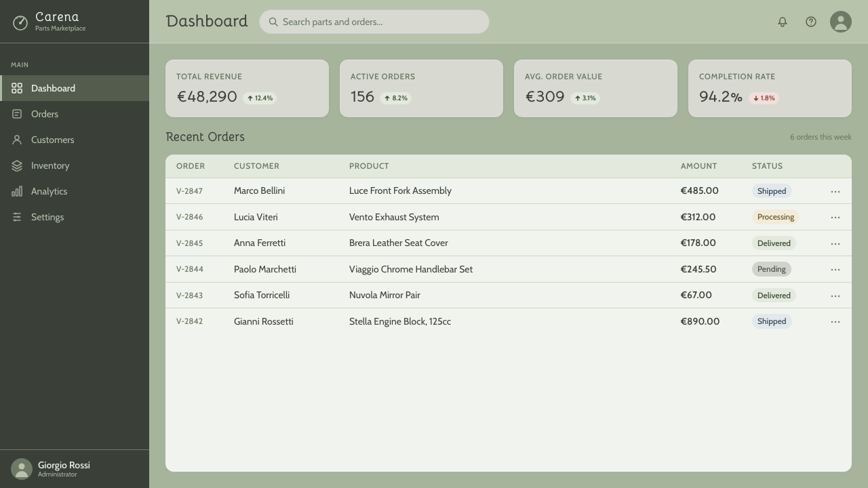Select customer Marco Bellini

[259, 190]
